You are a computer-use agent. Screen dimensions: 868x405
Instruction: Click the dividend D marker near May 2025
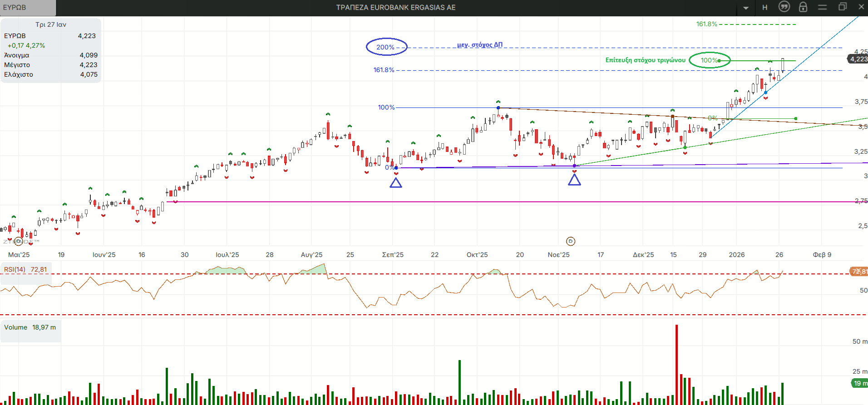click(19, 241)
